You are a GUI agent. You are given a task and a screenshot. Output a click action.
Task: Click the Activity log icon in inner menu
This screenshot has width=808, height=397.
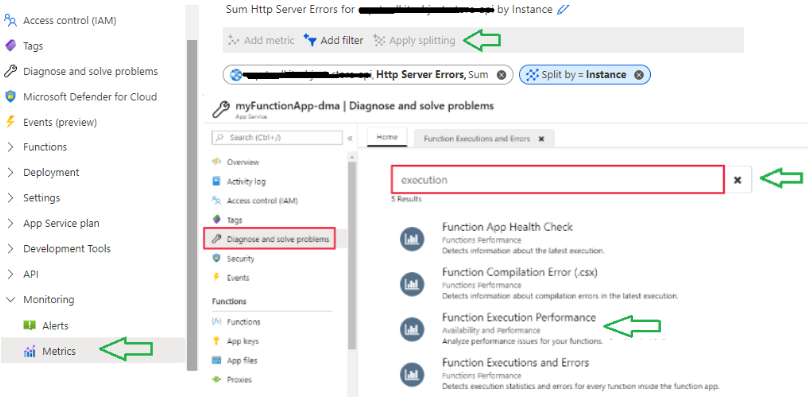[216, 181]
